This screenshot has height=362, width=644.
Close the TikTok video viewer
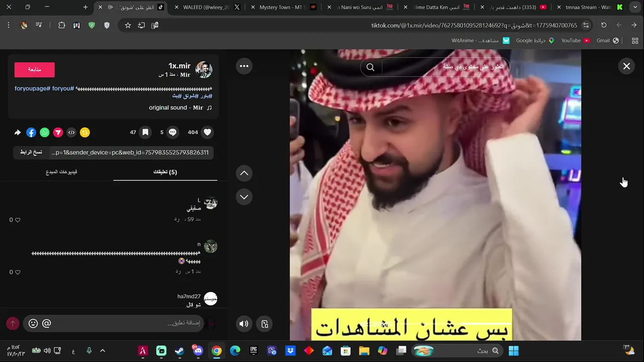[626, 66]
